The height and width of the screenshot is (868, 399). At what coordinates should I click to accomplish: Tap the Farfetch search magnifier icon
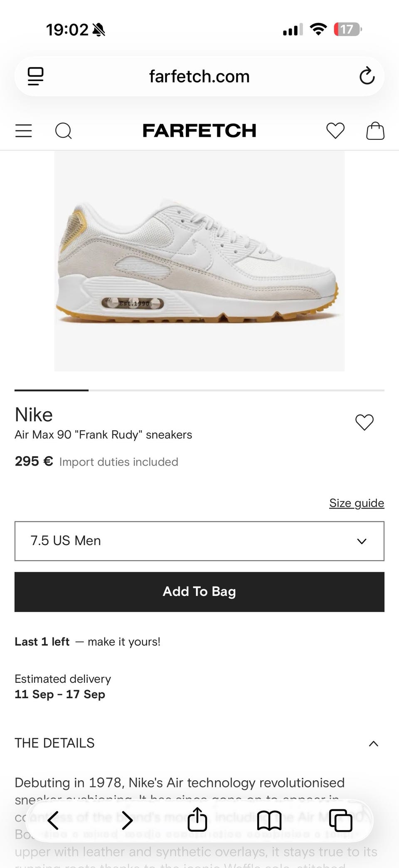coord(64,131)
